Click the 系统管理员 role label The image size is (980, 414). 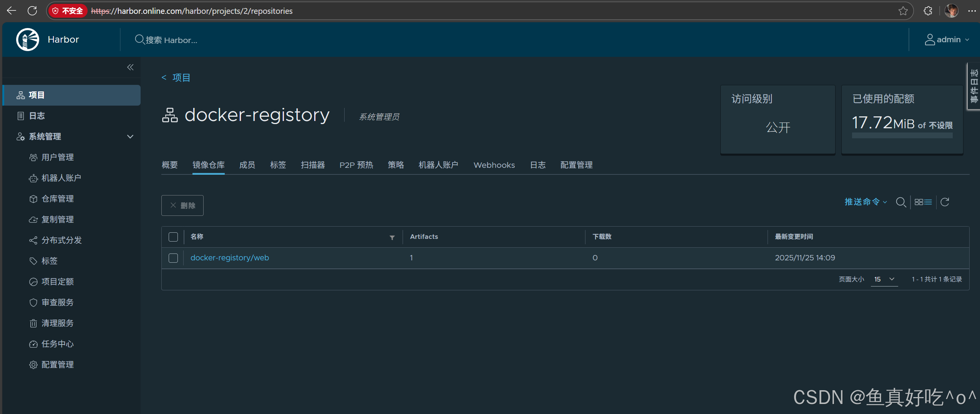click(379, 117)
